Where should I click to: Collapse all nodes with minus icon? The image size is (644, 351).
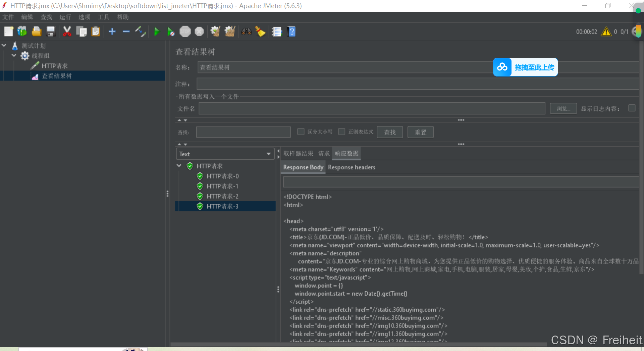(126, 32)
